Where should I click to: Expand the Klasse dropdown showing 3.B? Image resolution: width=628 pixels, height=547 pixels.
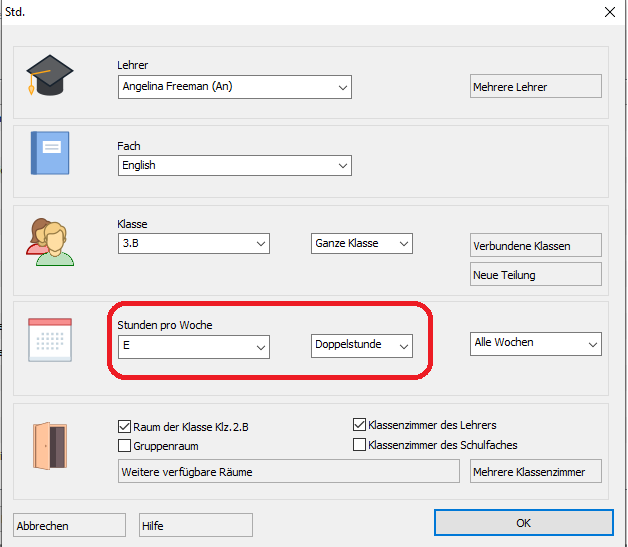(x=194, y=243)
